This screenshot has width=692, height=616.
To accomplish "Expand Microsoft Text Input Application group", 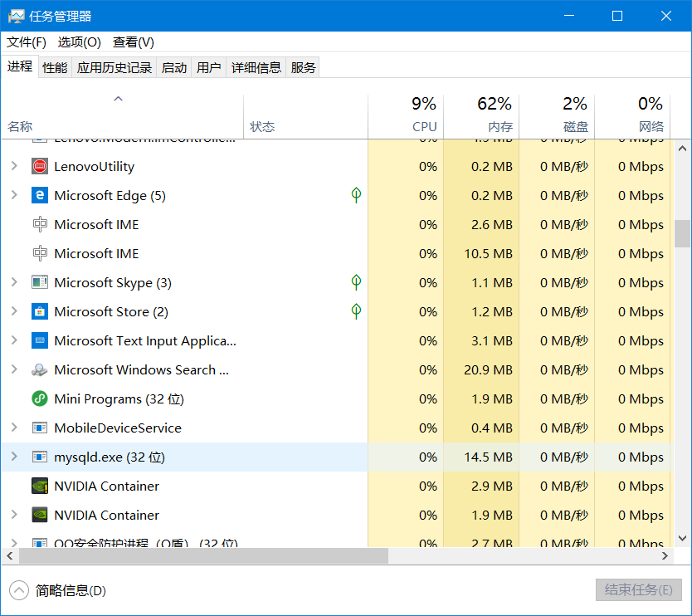I will click(14, 340).
